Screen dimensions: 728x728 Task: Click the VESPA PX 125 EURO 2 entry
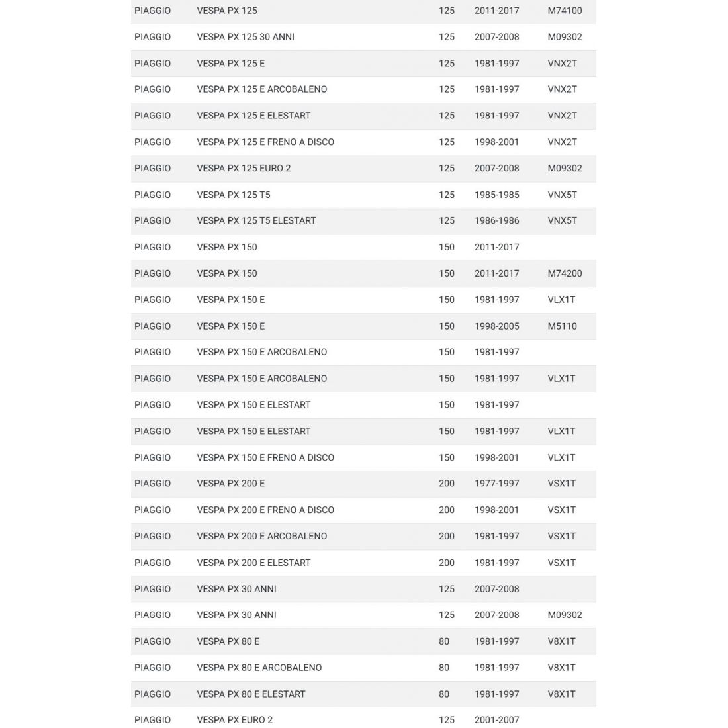point(244,168)
